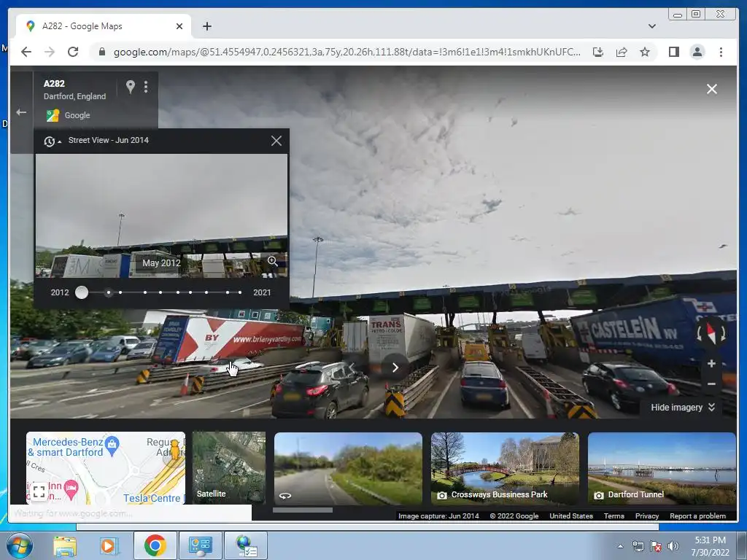Switch to Satellite layer thumbnail
Viewport: 747px width, 560px height.
pyautogui.click(x=228, y=468)
